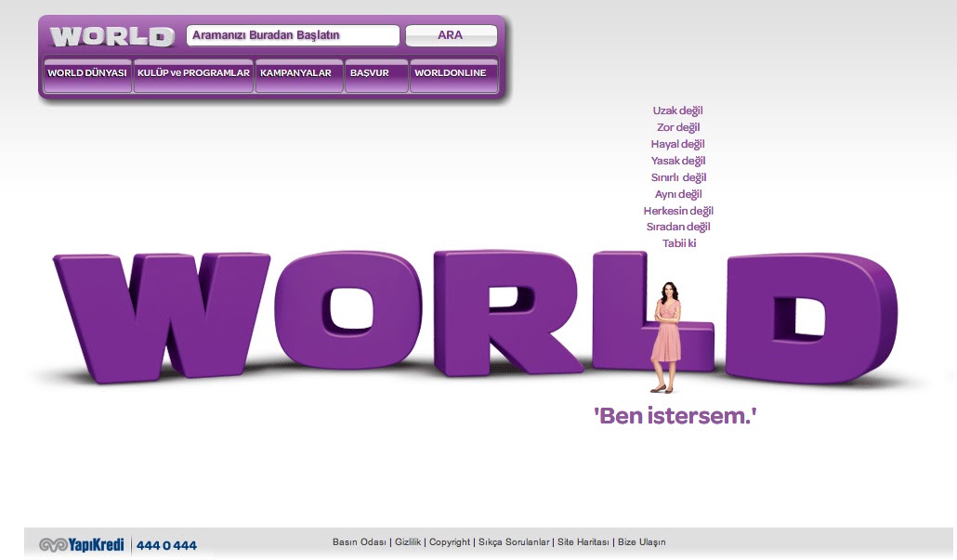The width and height of the screenshot is (957, 560).
Task: Open the KULÜP ve PROGRAMLAR menu
Action: (193, 75)
